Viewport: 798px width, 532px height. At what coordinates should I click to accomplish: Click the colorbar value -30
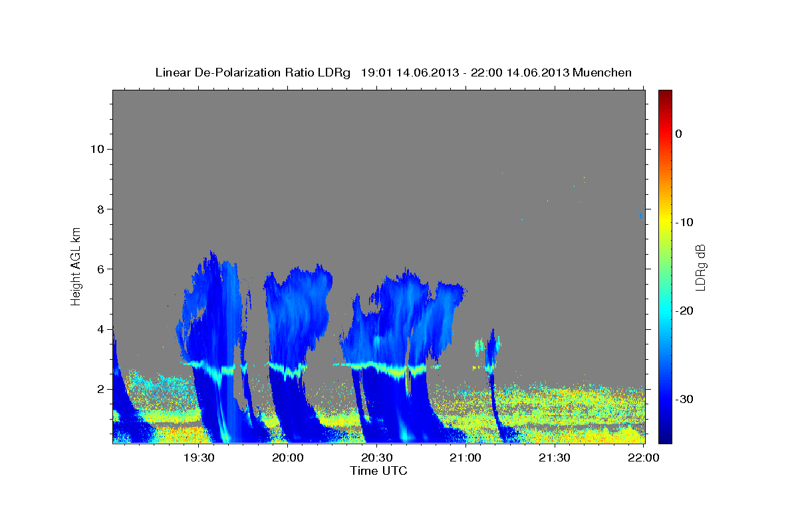pos(684,399)
